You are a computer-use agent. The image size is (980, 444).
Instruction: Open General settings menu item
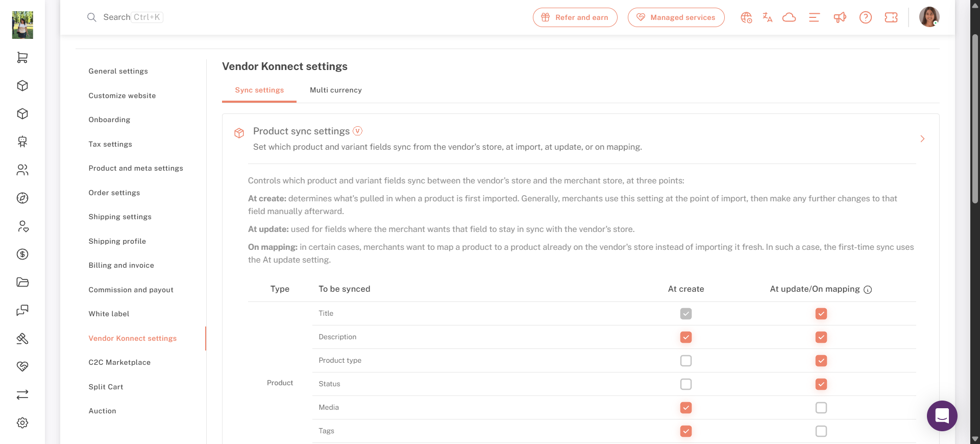(x=118, y=71)
